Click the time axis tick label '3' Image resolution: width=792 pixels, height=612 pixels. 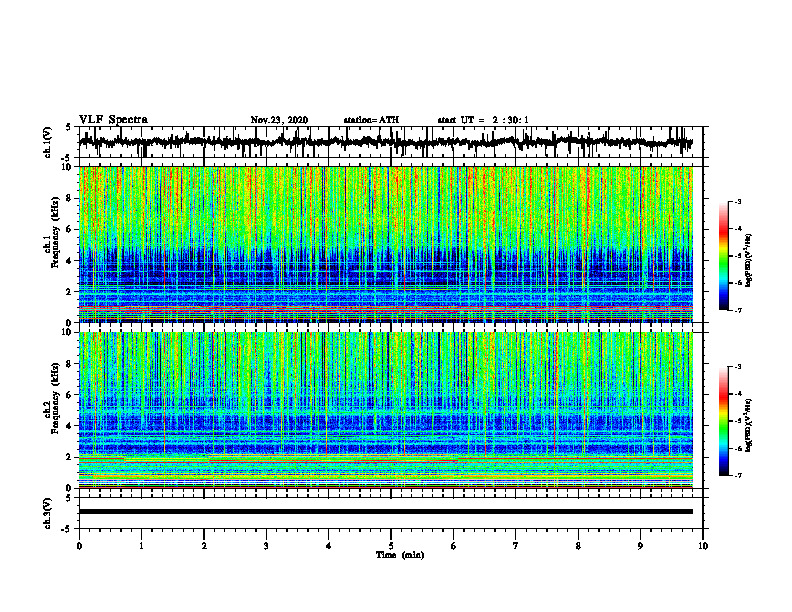tap(266, 546)
